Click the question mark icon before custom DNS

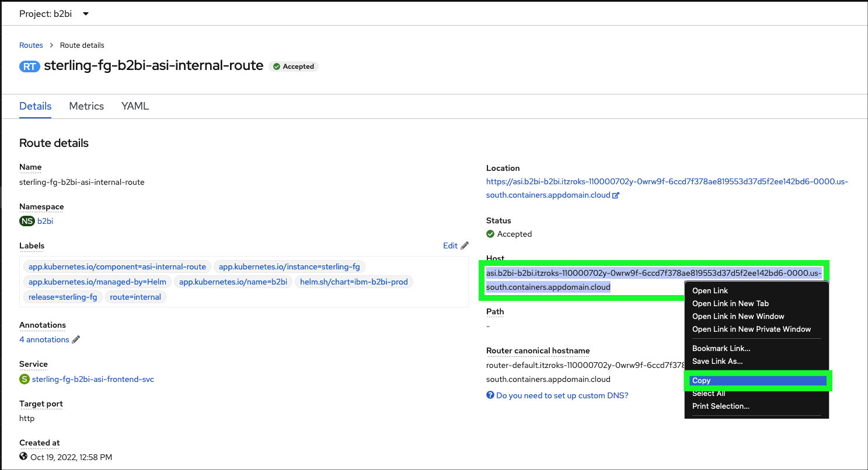click(490, 395)
